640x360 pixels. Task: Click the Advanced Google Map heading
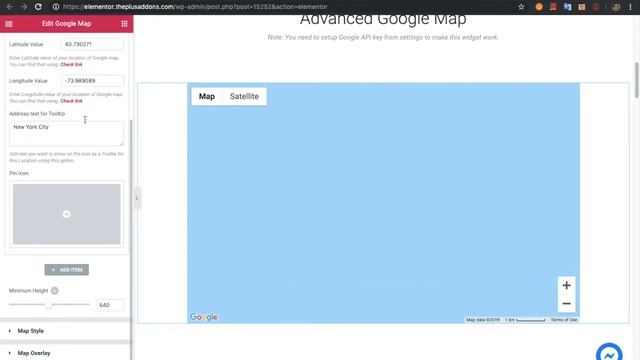383,19
